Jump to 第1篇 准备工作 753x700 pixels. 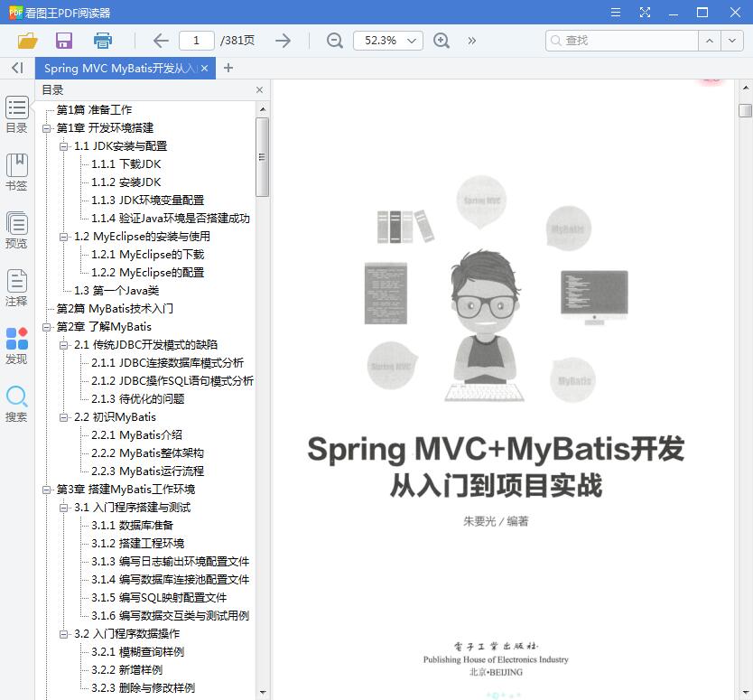pyautogui.click(x=94, y=110)
